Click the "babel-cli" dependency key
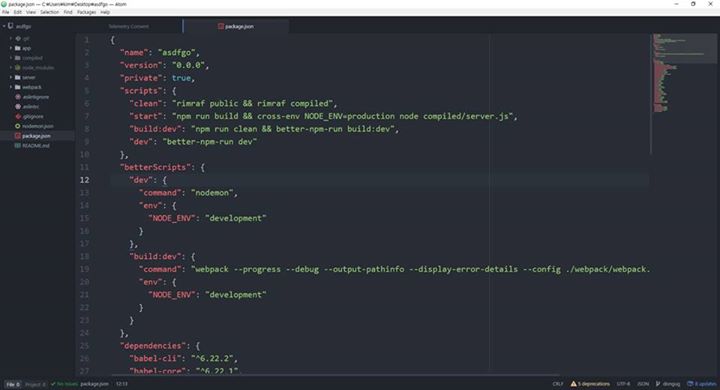This screenshot has width=720, height=390. tap(155, 358)
